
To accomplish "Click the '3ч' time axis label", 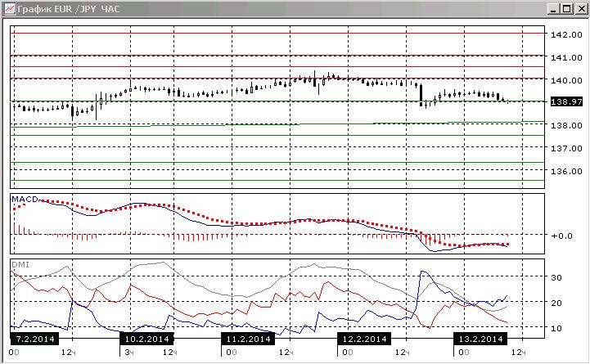I will [129, 353].
